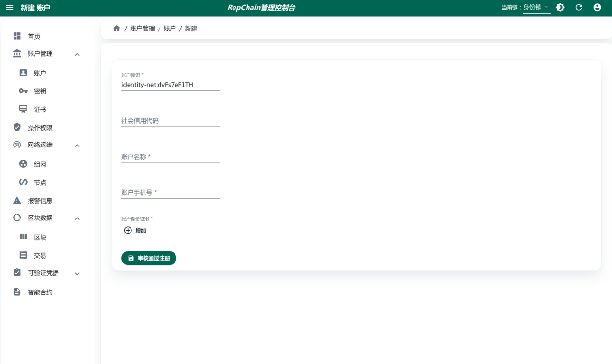Click the 账户身份证书 label
Viewport: 612px width, 364px height.
[x=137, y=219]
